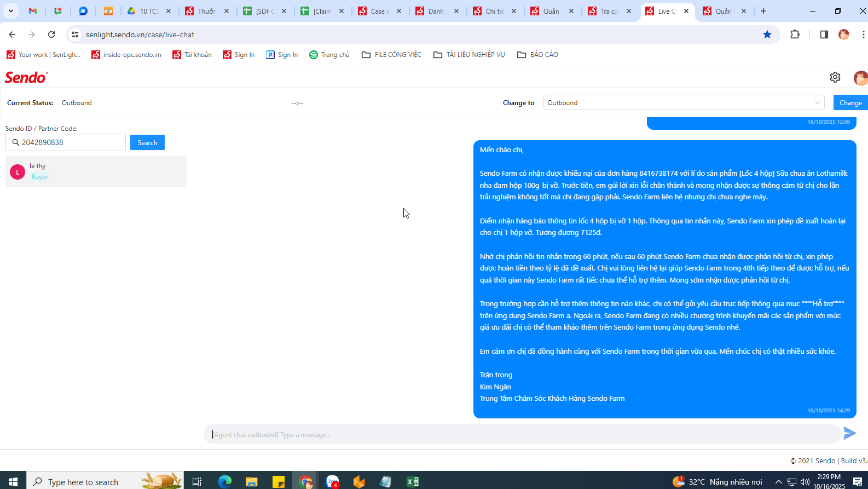Open the Windows Start menu

click(x=13, y=481)
